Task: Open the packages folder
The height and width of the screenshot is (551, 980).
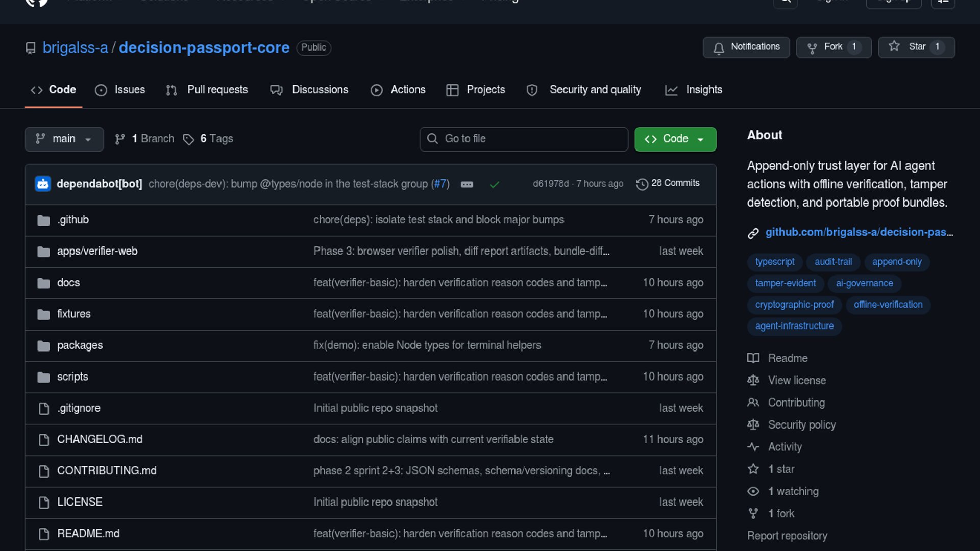Action: (x=80, y=345)
